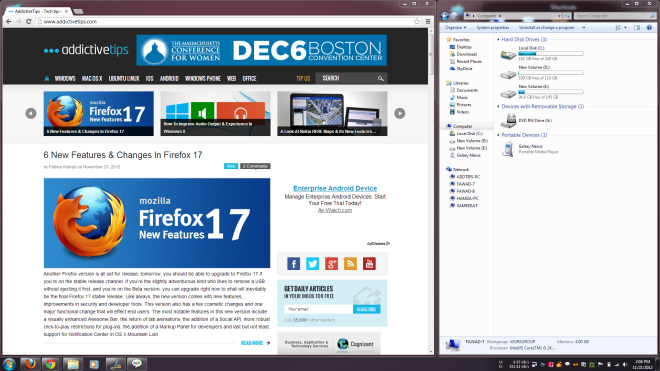Click the New Volume (D:) usage bar
660x371 pixels.
[551, 73]
